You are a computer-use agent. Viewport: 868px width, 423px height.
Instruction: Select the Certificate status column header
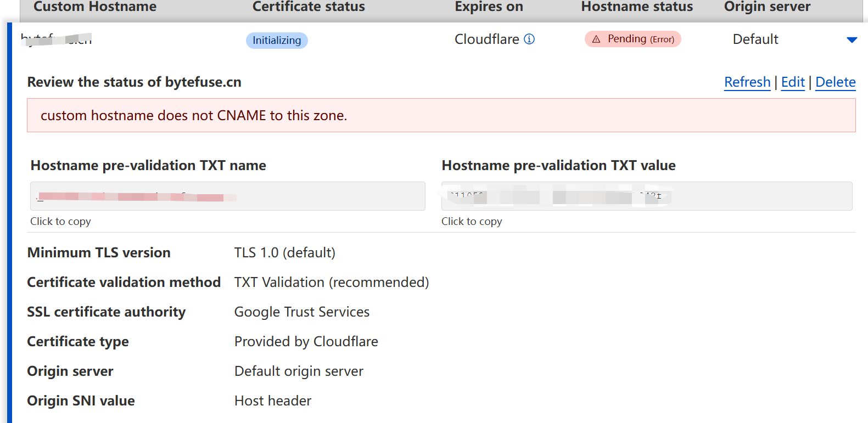click(309, 7)
